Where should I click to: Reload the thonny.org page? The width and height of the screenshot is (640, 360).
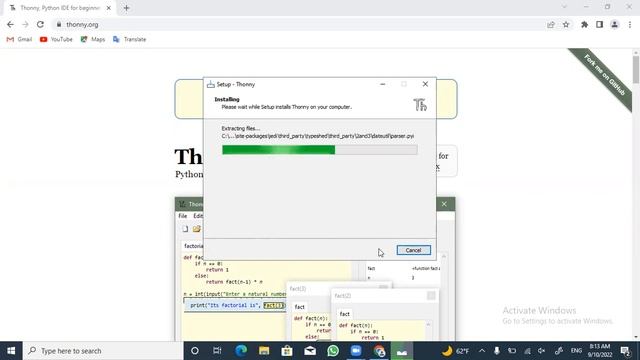(x=40, y=24)
